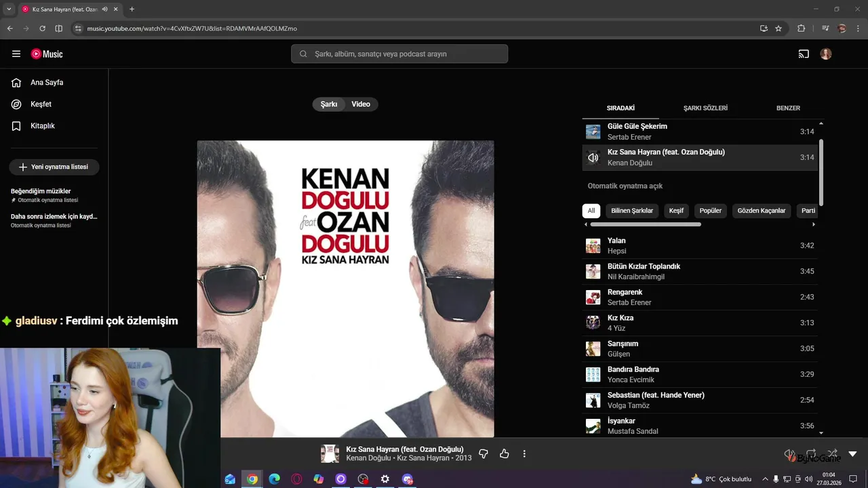Screen dimensions: 868x488
Task: Open the hamburger guide menu
Action: (16, 54)
